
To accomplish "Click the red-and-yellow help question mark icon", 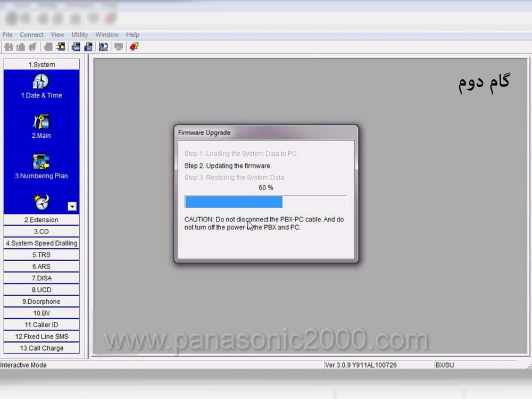I will coord(134,47).
